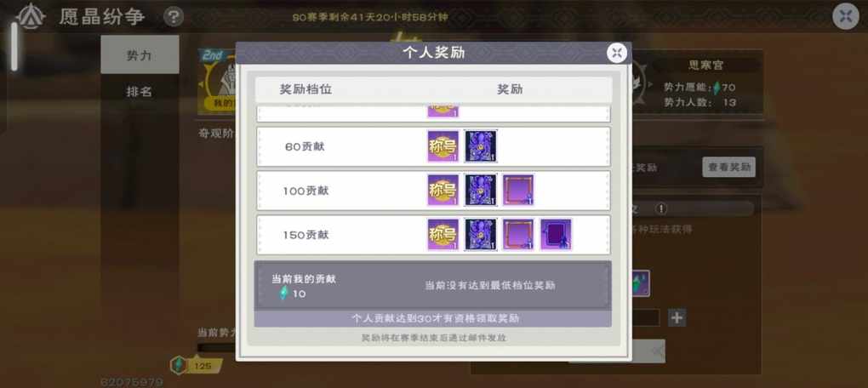Image resolution: width=868 pixels, height=388 pixels.
Task: Click the 查看奖励 button
Action: pos(728,167)
